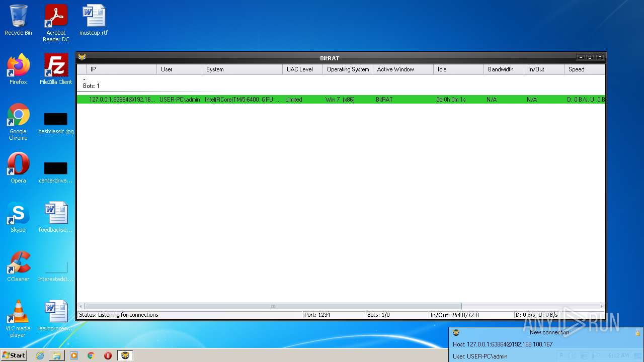Open Opera from the taskbar
The width and height of the screenshot is (644, 362).
[108, 355]
